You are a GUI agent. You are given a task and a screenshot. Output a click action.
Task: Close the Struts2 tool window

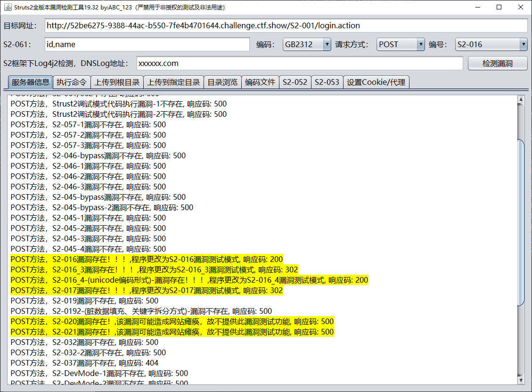click(x=521, y=7)
